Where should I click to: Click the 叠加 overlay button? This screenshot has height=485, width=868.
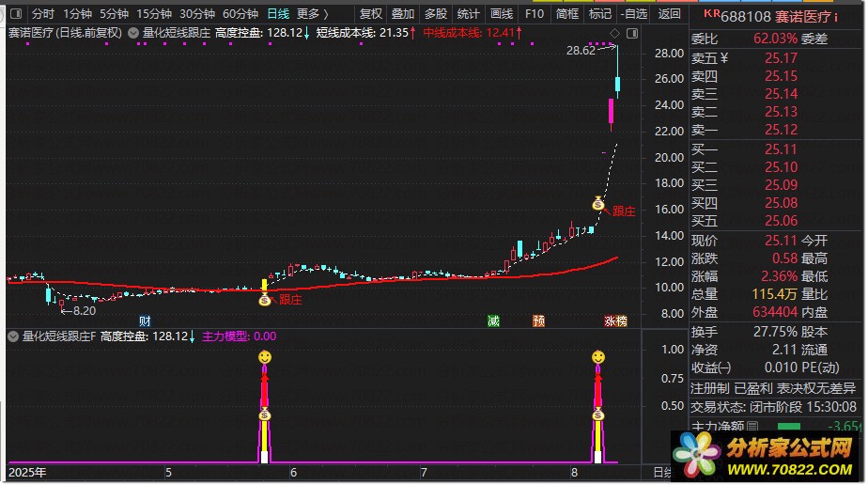(402, 14)
